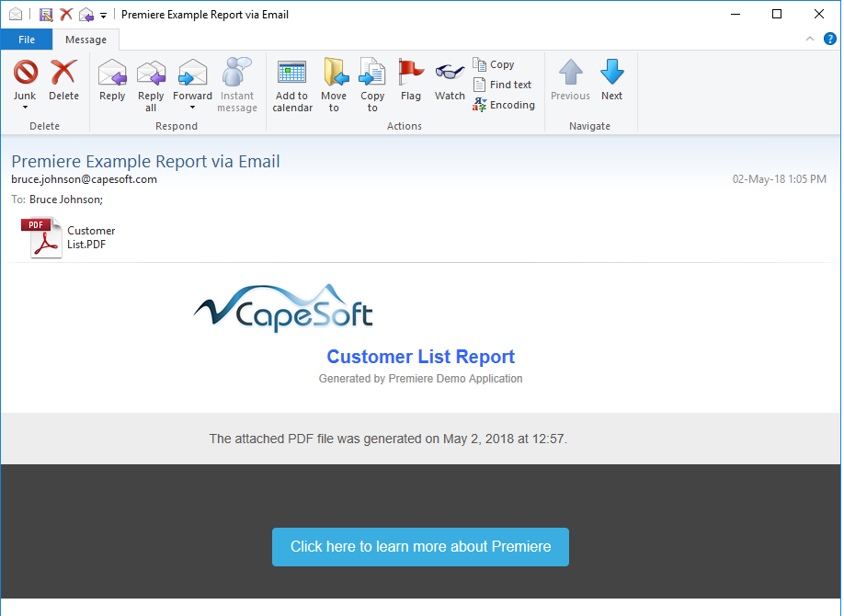Go to the Previous message
This screenshot has width=844, height=616.
pos(570,80)
